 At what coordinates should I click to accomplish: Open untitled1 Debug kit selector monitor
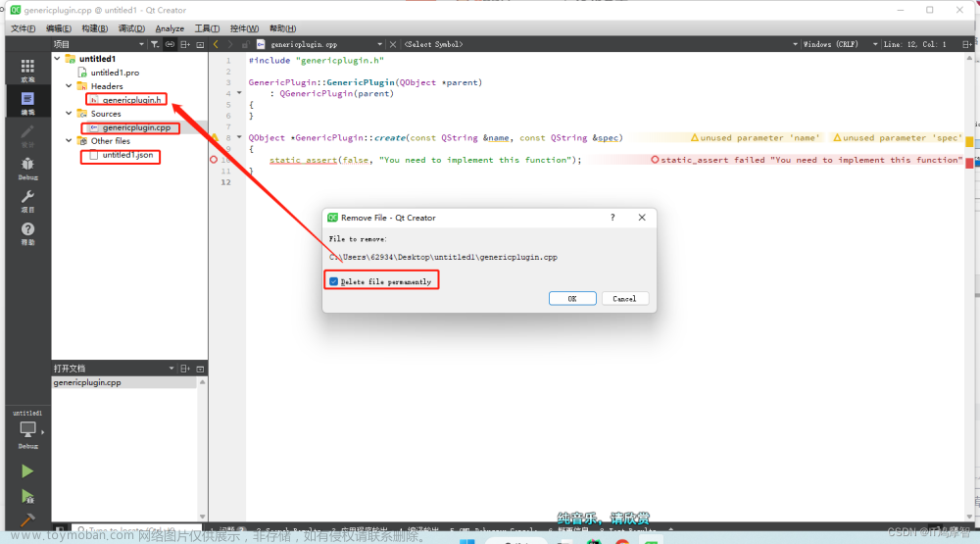click(27, 431)
